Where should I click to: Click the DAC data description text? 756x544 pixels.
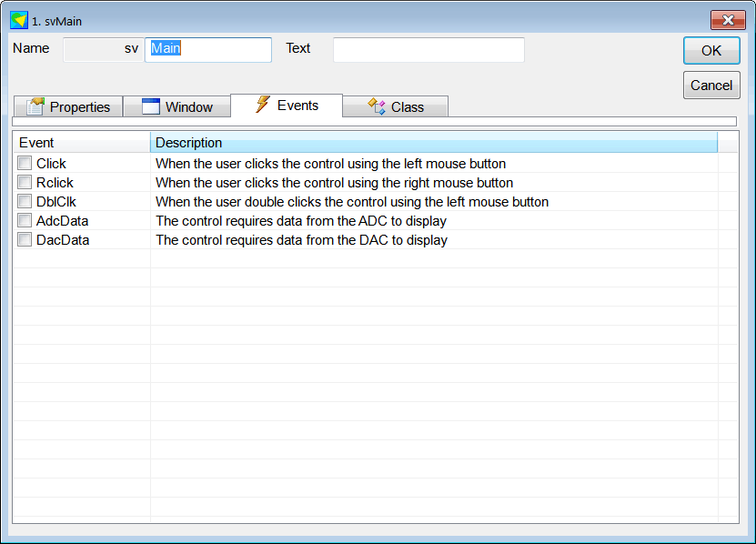pyautogui.click(x=301, y=239)
